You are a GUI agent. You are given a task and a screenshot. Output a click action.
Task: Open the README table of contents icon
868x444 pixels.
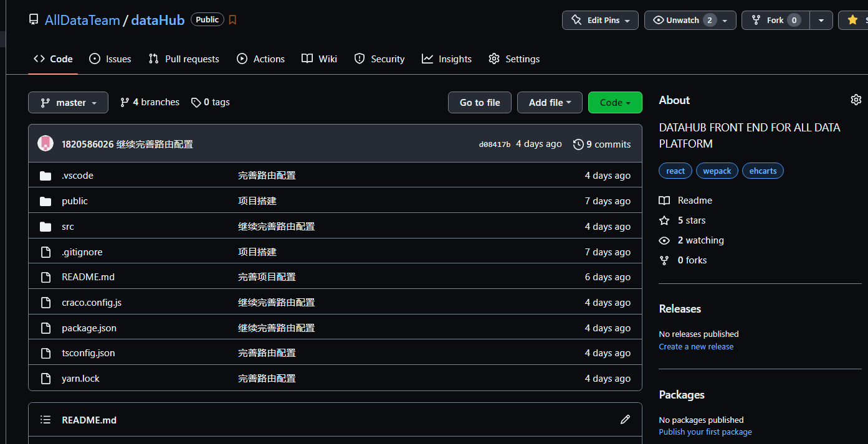pos(45,420)
